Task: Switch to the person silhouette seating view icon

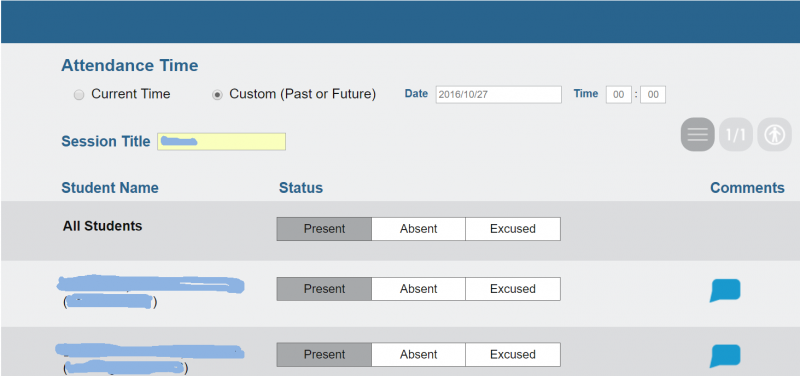Action: [774, 135]
